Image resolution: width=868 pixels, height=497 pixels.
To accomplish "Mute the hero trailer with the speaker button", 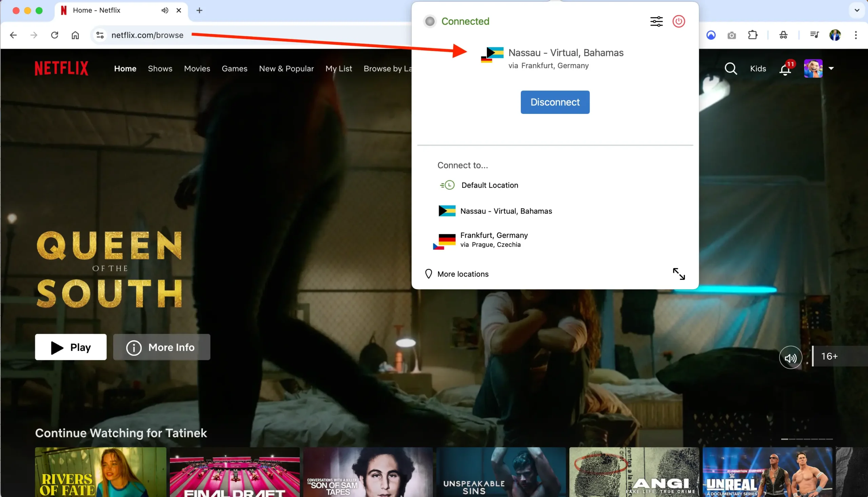I will tap(791, 357).
